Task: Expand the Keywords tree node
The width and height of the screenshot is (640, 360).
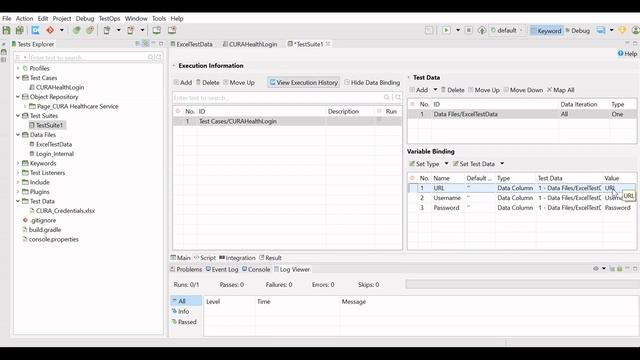Action: [18, 163]
